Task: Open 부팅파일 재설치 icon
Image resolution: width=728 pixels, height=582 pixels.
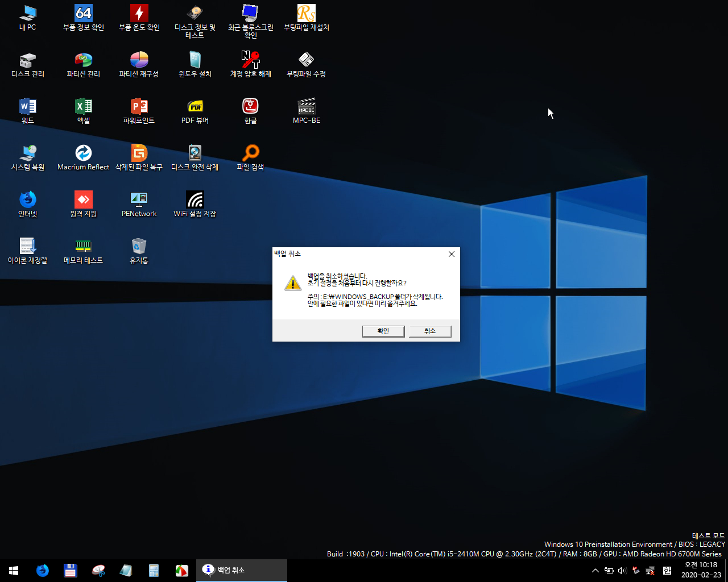Action: coord(306,18)
